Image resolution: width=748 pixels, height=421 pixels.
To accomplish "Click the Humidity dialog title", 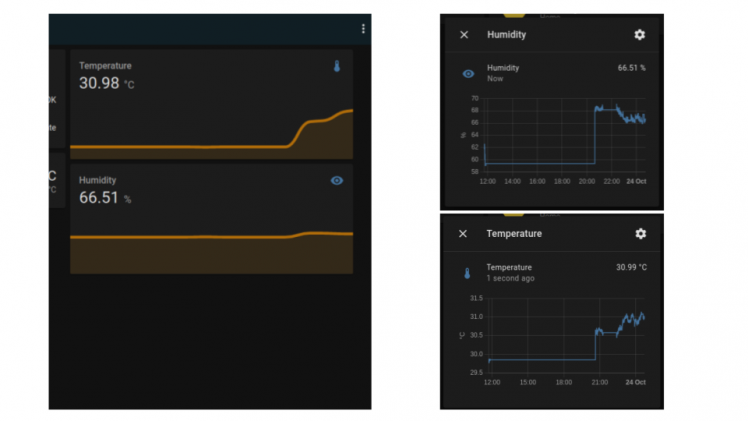I will [506, 35].
